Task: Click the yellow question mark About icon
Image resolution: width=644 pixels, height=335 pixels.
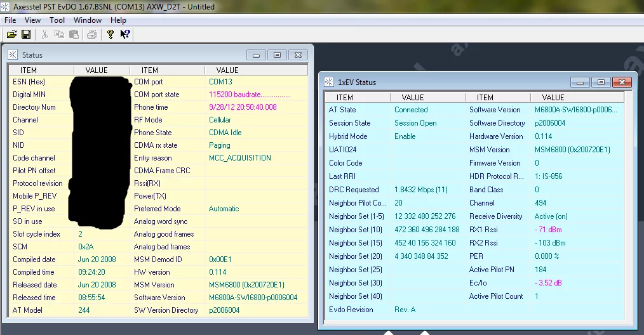Action: click(x=111, y=34)
